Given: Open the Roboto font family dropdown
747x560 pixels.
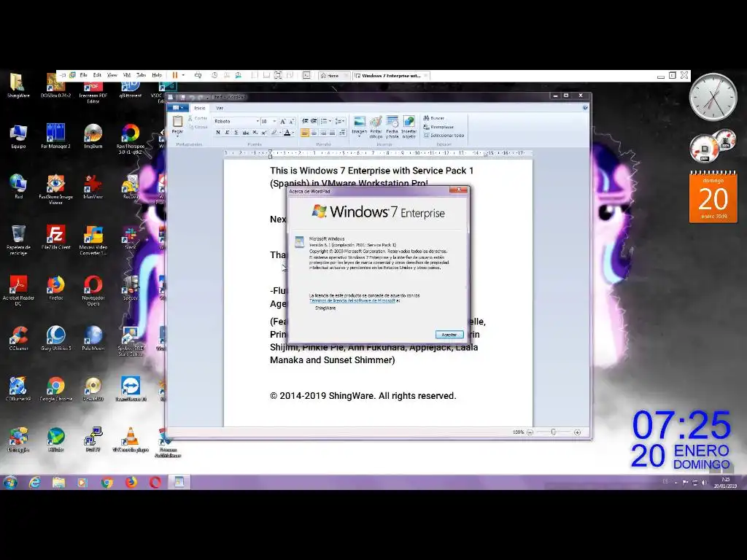Looking at the screenshot, I should (x=258, y=122).
